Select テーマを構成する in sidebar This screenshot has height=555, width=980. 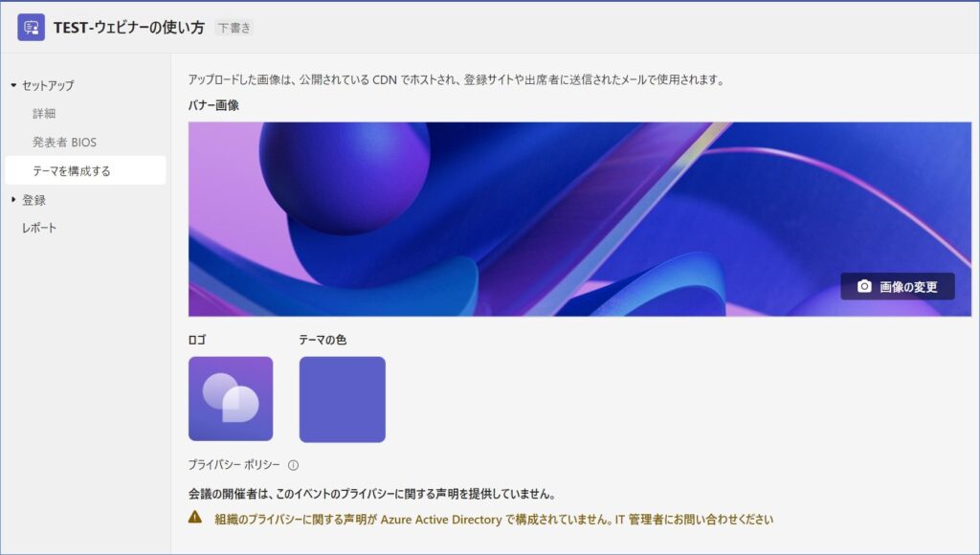pos(72,171)
